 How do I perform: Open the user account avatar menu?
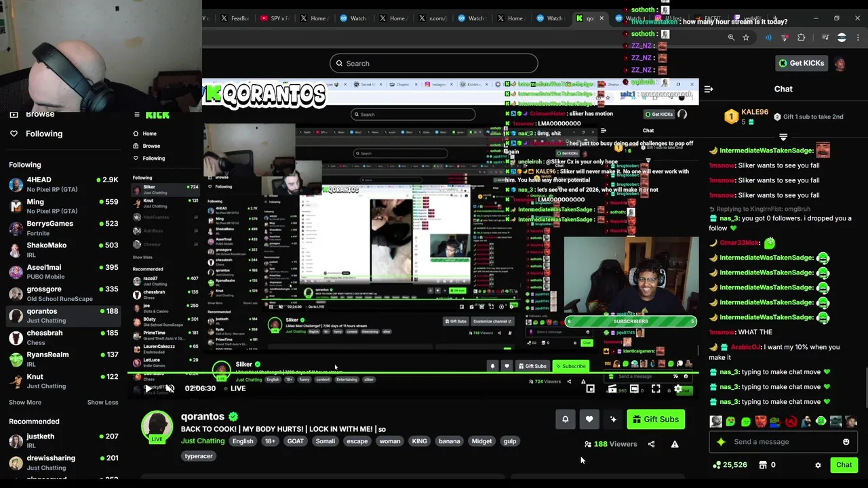point(840,64)
